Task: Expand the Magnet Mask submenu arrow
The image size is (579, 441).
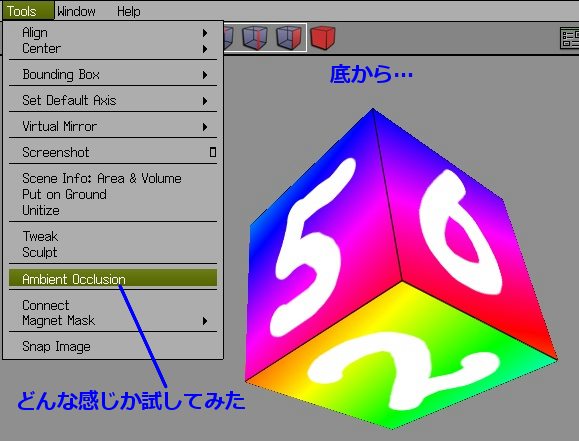Action: 205,321
